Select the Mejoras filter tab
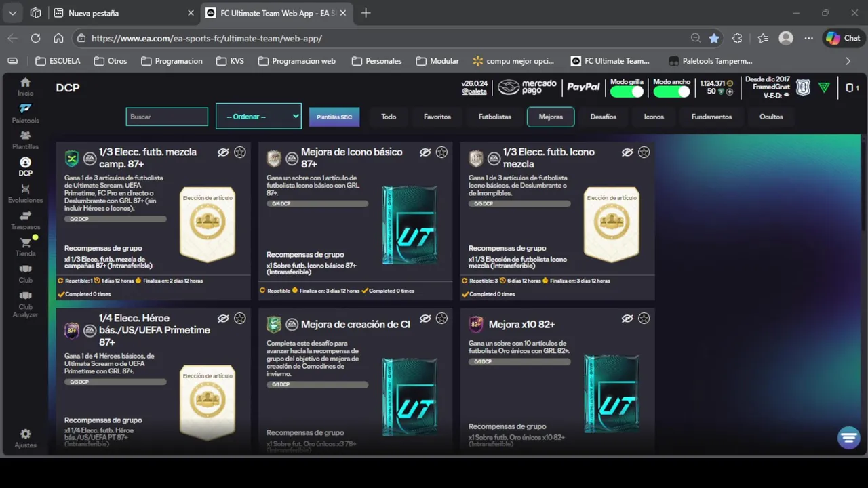This screenshot has height=488, width=868. [x=551, y=117]
